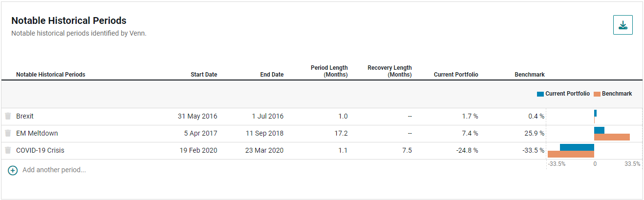Delete the COVID-19 Crisis period row
Screen dimensions: 644x200
point(8,150)
